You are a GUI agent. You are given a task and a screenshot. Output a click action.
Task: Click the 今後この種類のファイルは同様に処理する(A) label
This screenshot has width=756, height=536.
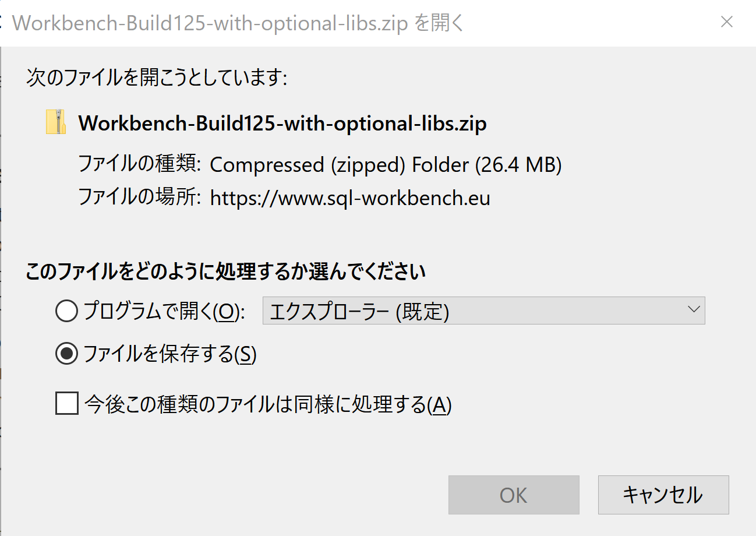coord(268,404)
